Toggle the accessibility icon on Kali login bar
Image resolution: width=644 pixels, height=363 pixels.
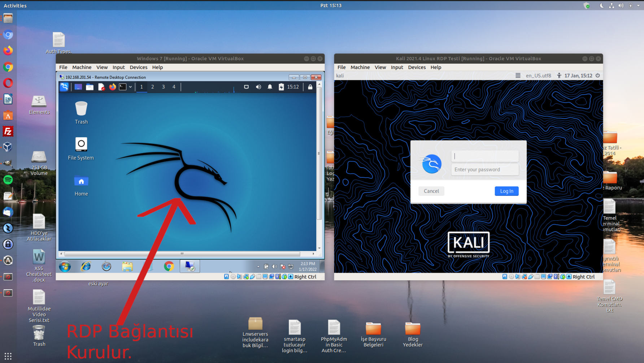[559, 75]
